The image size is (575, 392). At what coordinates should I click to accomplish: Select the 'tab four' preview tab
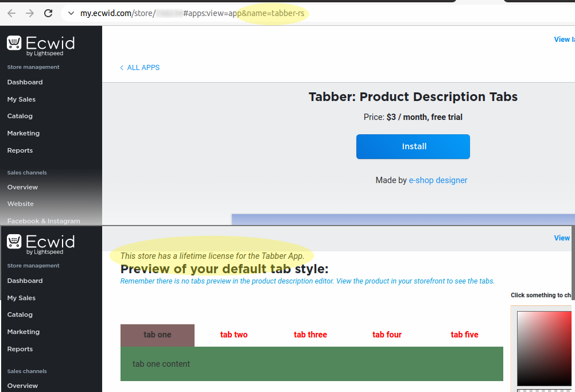point(387,335)
